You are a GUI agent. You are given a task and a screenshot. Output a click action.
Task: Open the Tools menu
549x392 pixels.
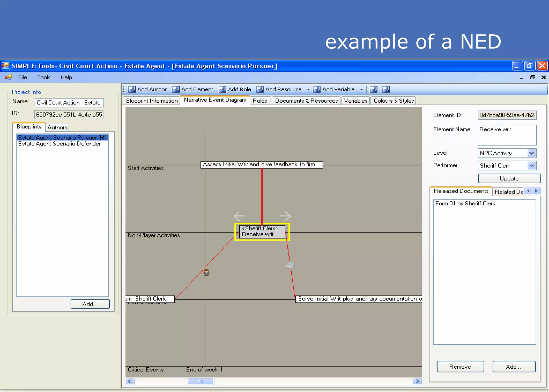click(44, 77)
